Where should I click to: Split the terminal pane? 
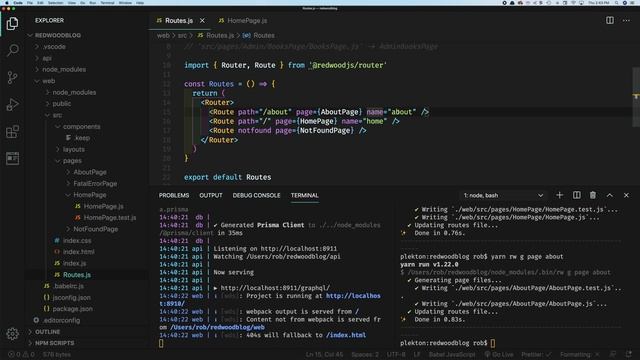576,195
